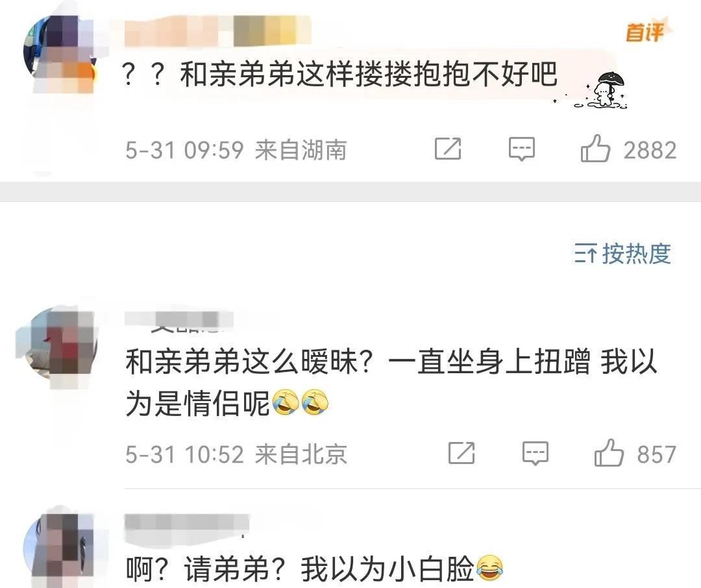Open the blurred username of the top comment
This screenshot has height=588, width=701.
pos(217,31)
